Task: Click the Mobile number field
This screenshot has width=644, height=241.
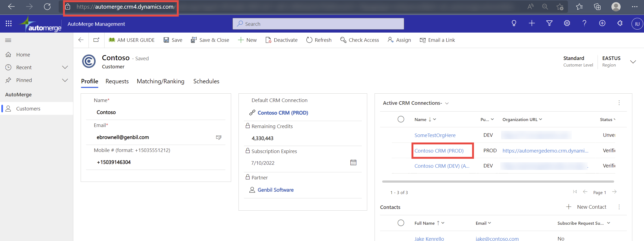Action: [x=156, y=162]
